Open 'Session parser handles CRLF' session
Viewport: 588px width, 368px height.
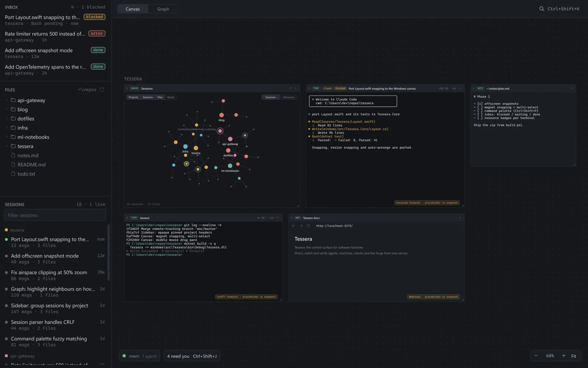pyautogui.click(x=54, y=325)
